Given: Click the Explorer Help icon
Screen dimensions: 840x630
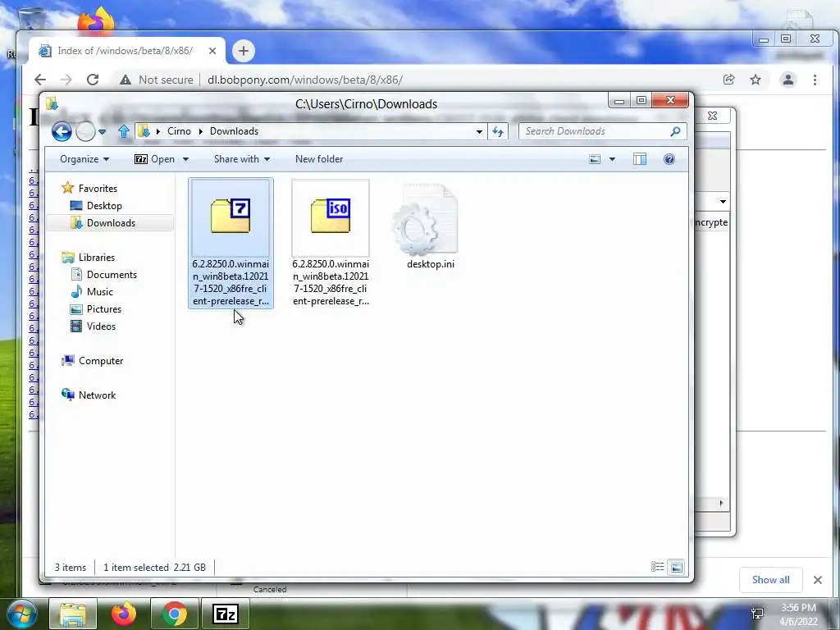Looking at the screenshot, I should (x=669, y=159).
